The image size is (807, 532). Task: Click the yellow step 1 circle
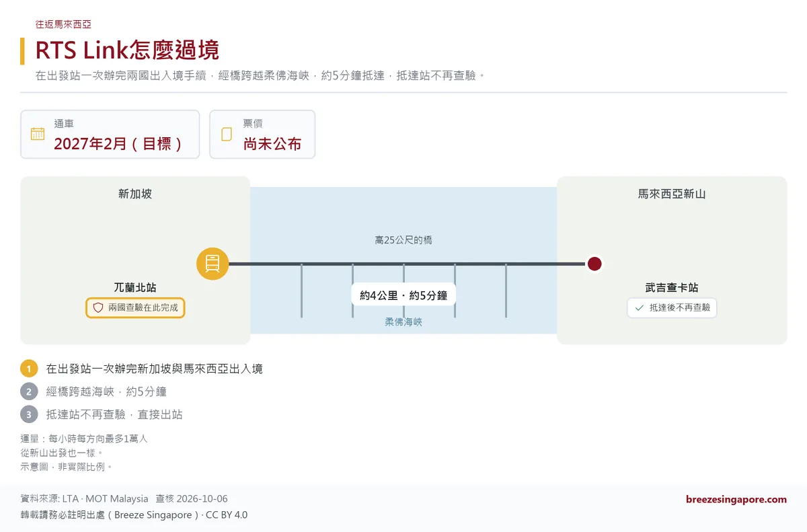(29, 369)
